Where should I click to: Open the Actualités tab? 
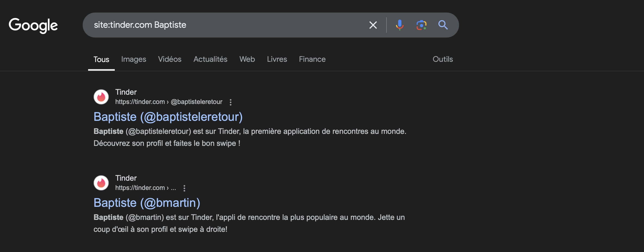(210, 59)
